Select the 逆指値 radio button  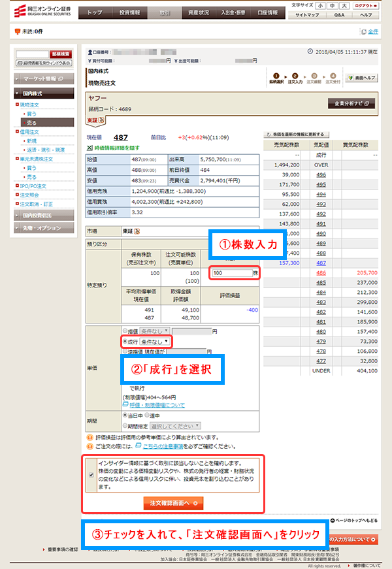[x=125, y=351]
